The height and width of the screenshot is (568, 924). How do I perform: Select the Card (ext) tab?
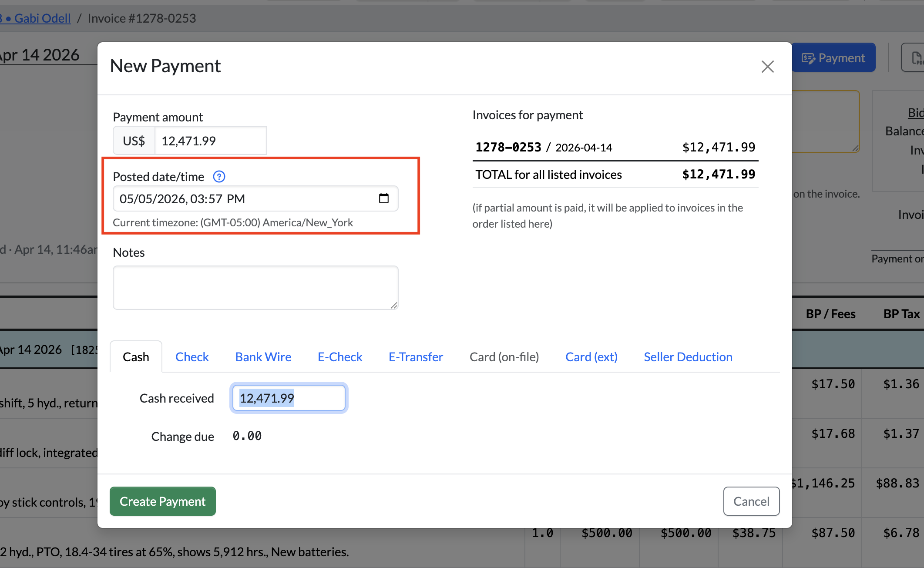click(591, 357)
